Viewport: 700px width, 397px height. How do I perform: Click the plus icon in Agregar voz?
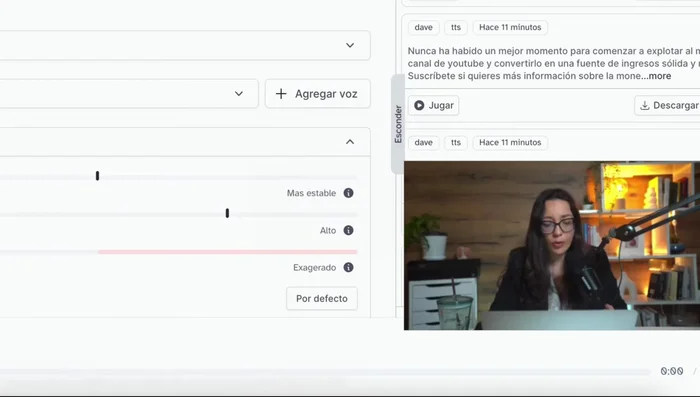[281, 94]
